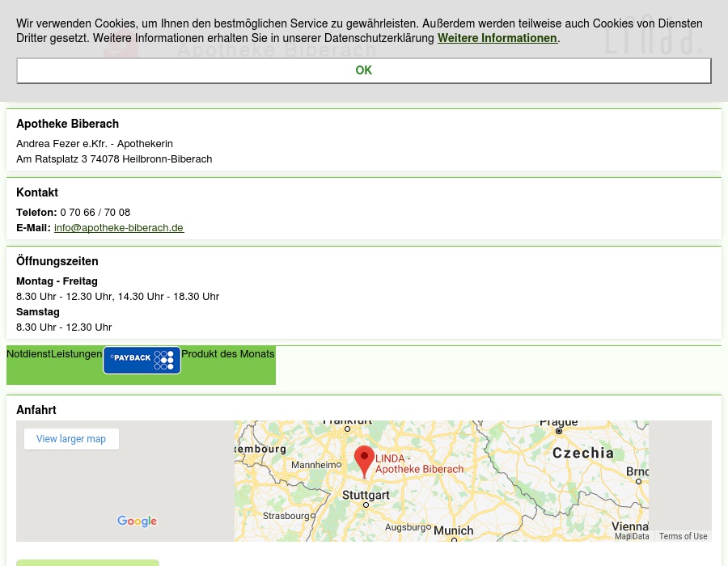728x566 pixels.
Task: Click the Anfahrt section heading
Action: (36, 410)
